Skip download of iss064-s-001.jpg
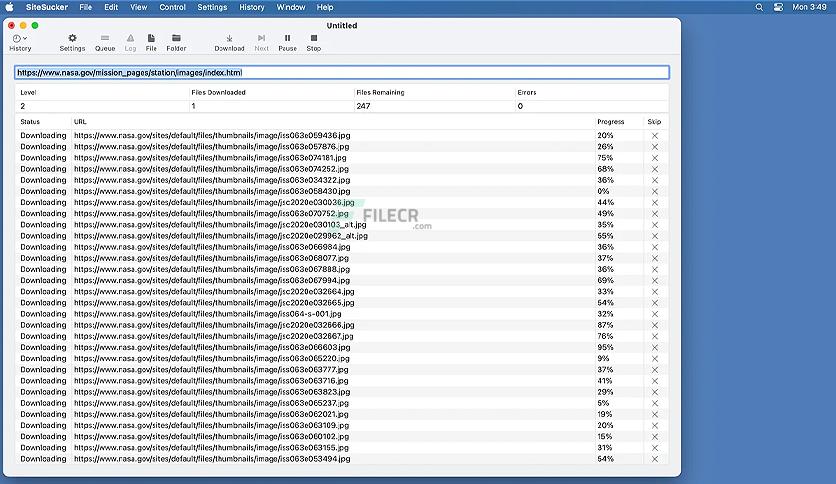The height and width of the screenshot is (484, 836). tap(655, 314)
